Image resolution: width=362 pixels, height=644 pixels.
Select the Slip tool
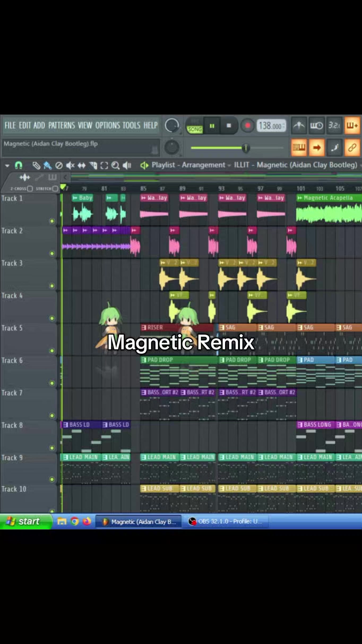click(81, 166)
